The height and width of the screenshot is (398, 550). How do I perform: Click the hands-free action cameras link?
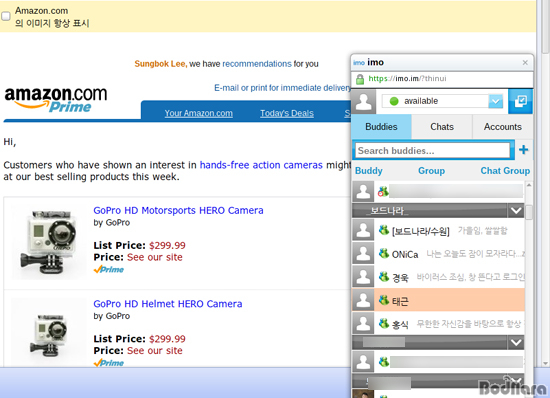261,165
